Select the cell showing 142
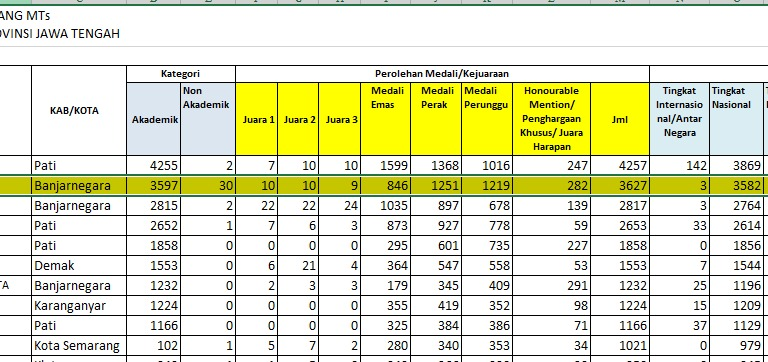 coord(680,166)
